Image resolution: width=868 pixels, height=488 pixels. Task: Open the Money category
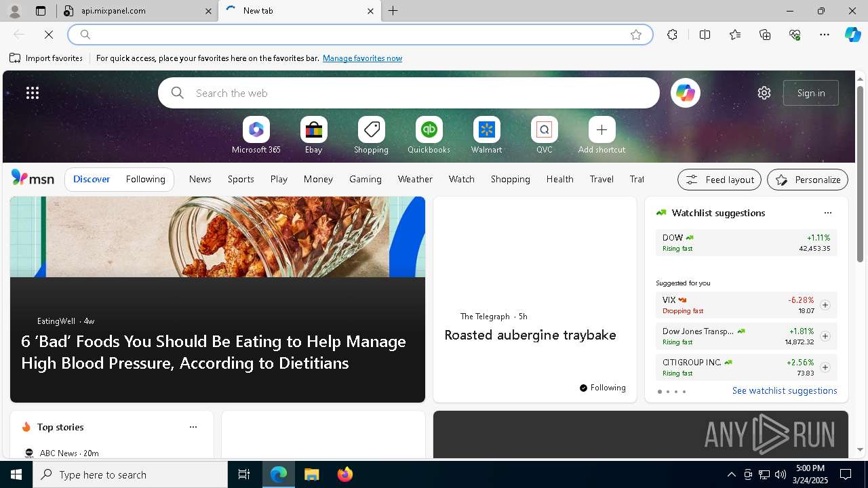click(x=318, y=180)
